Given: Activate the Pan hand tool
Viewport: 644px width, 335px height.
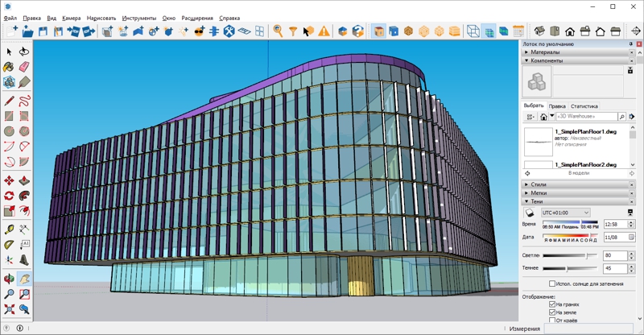Looking at the screenshot, I should [24, 279].
